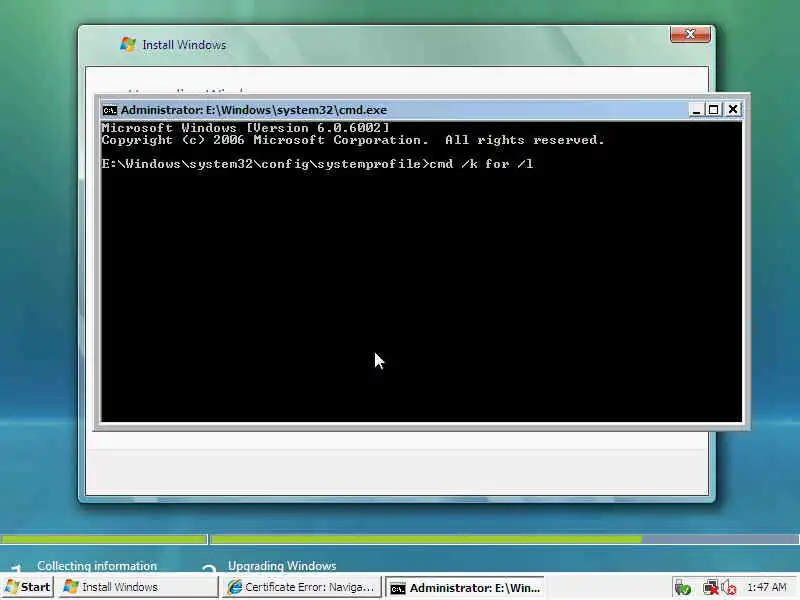Minimize the cmd.exe window

[696, 110]
